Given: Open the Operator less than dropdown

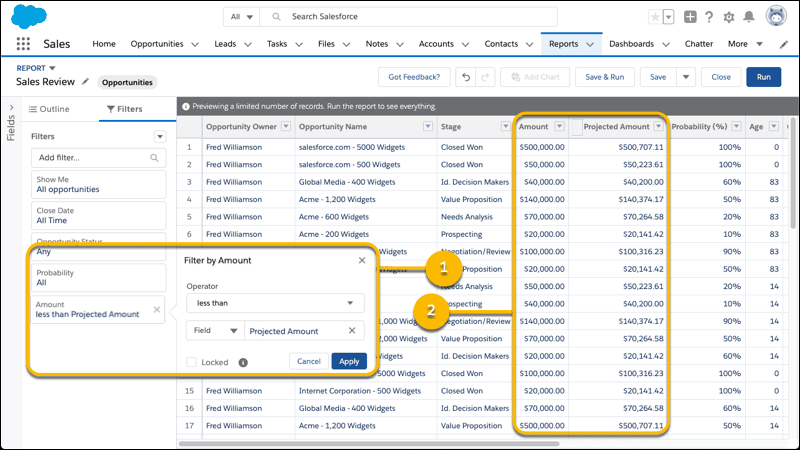Looking at the screenshot, I should pos(275,303).
